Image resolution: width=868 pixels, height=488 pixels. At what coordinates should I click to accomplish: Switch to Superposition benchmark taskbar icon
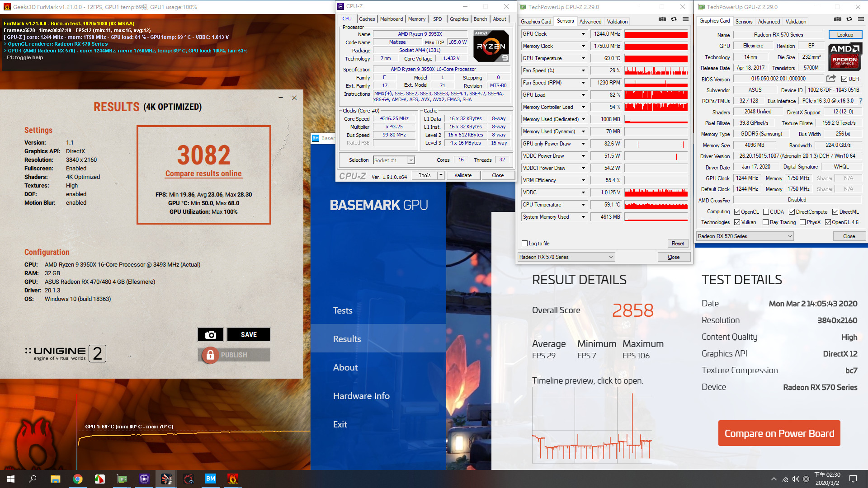166,479
